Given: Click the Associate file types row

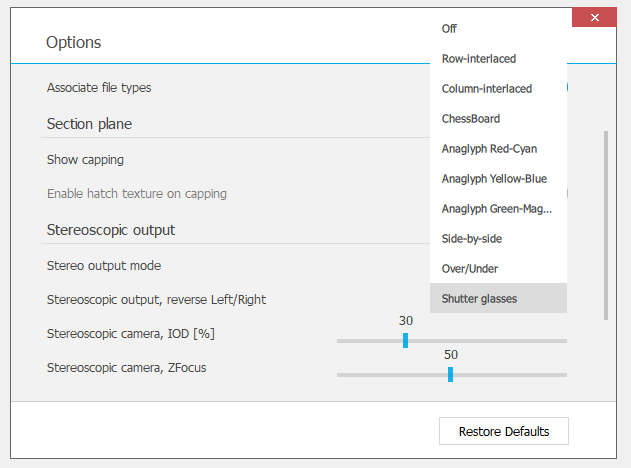Looking at the screenshot, I should point(99,88).
